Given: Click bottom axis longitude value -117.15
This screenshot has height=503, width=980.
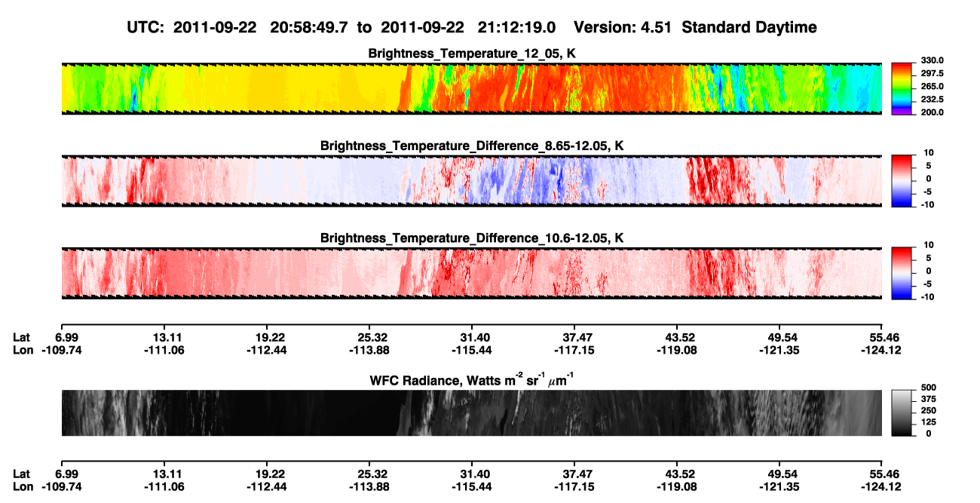Looking at the screenshot, I should [576, 487].
